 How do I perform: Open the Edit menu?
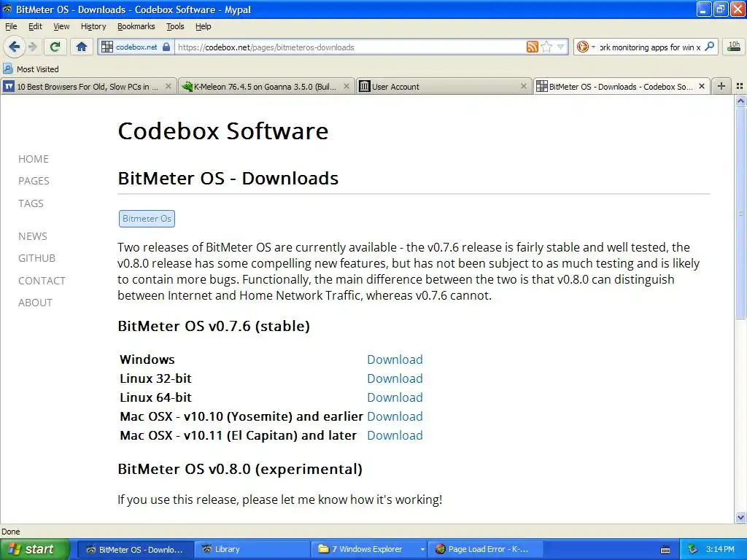[35, 26]
